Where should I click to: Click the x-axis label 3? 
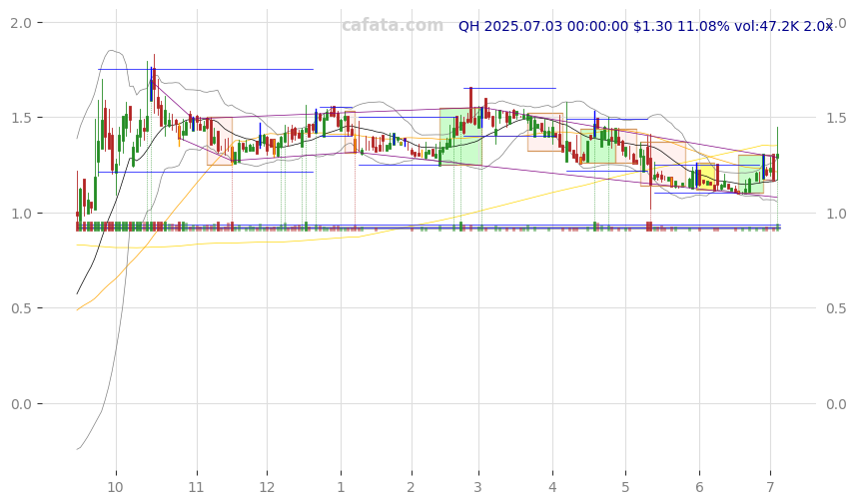pyautogui.click(x=478, y=487)
